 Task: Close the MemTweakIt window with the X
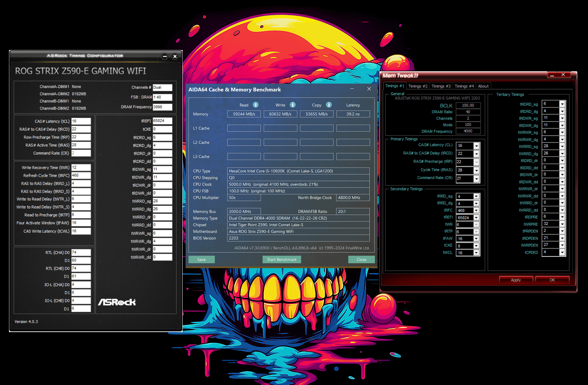563,75
